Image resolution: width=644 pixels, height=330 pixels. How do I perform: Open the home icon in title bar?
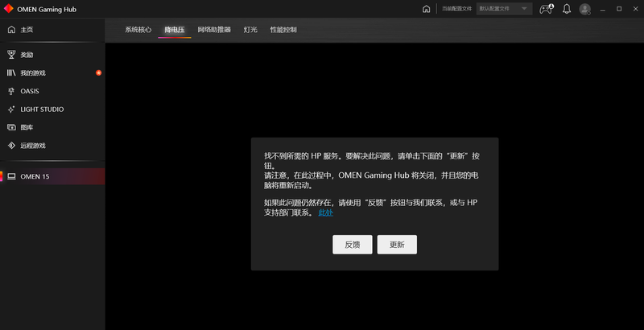[x=427, y=9]
